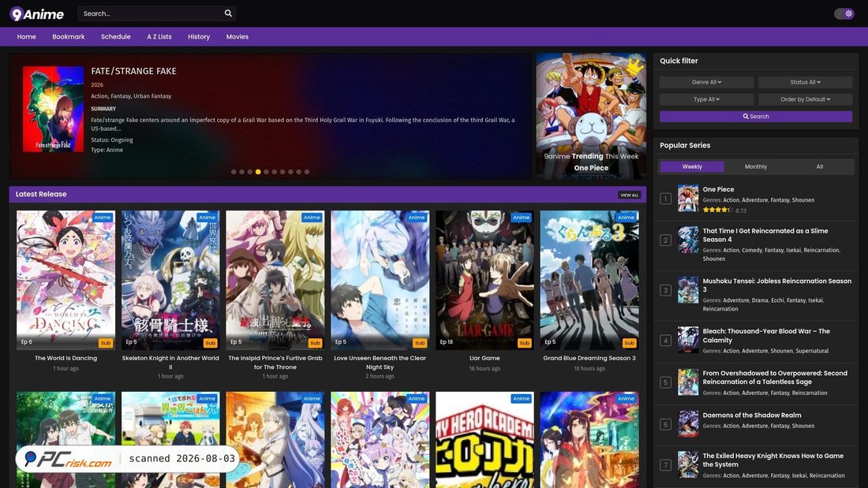Click Anime badge on Skeleton Knight card
Screen dimensions: 868x488
207,218
